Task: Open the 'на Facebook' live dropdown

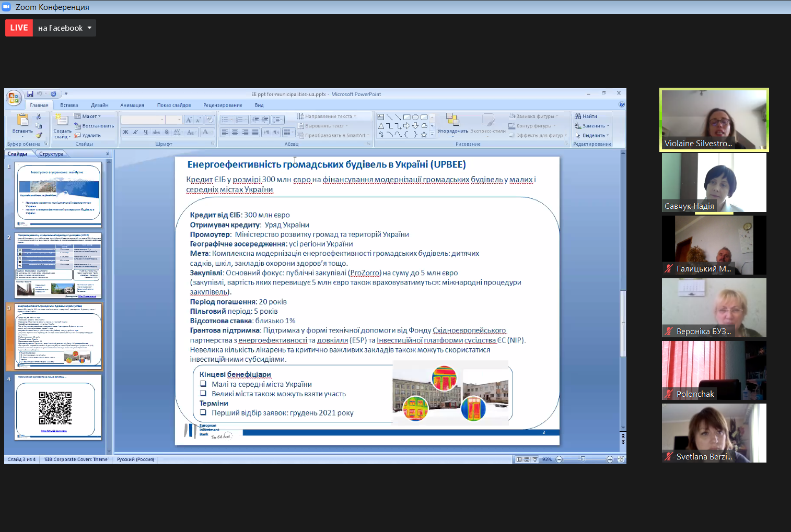Action: [x=64, y=28]
